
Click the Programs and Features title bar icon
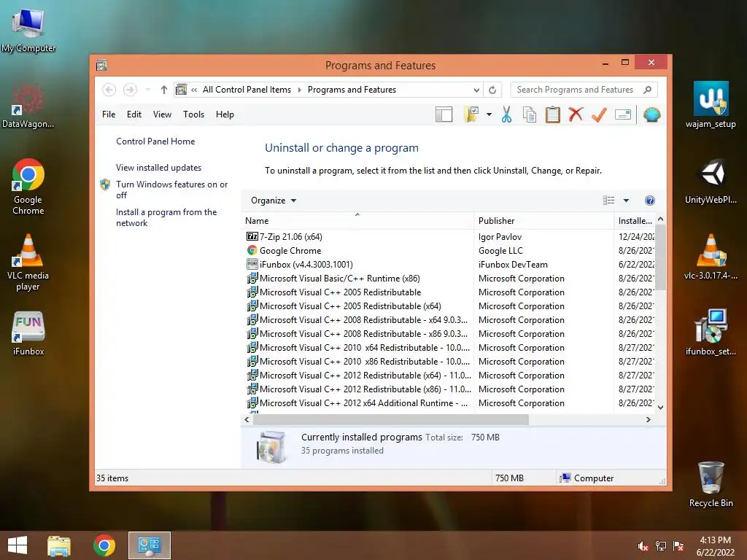pos(101,65)
